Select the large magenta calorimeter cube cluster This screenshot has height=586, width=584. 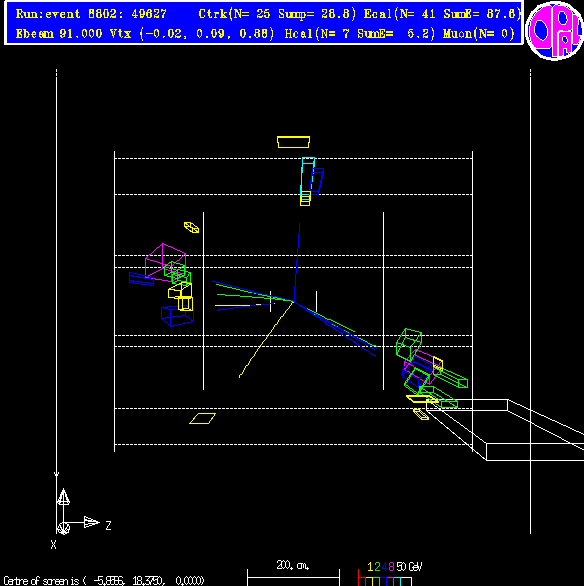(x=165, y=262)
